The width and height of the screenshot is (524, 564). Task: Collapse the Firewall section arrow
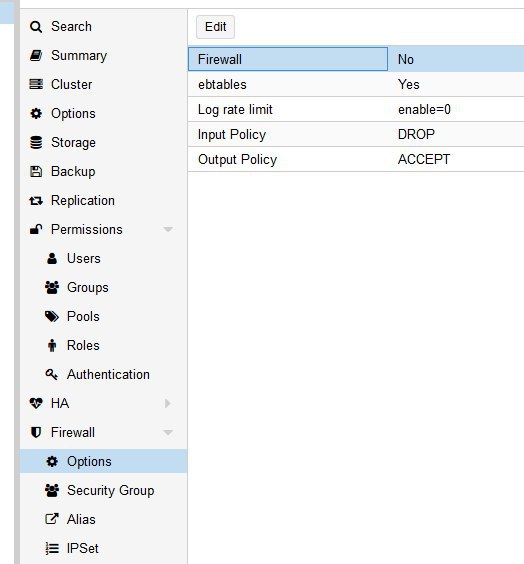point(168,432)
